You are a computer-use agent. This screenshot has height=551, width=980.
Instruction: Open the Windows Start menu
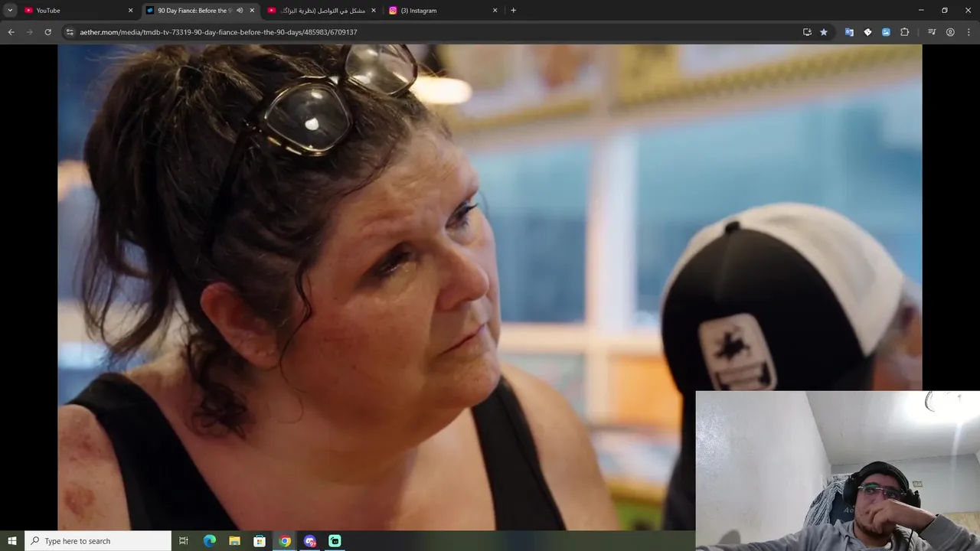(12, 541)
